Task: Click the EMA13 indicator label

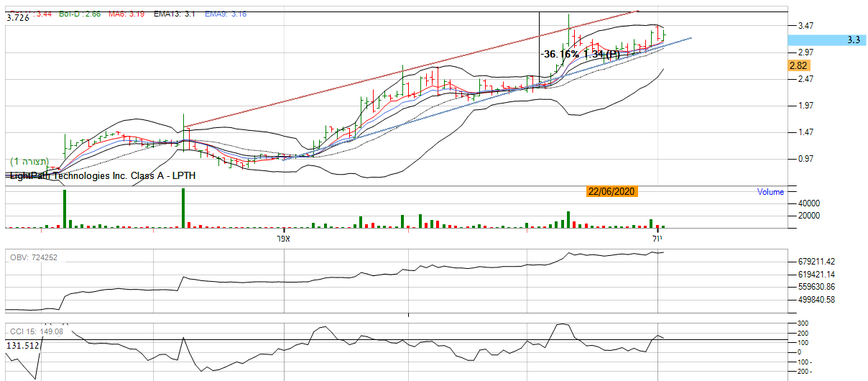Action: coord(175,14)
